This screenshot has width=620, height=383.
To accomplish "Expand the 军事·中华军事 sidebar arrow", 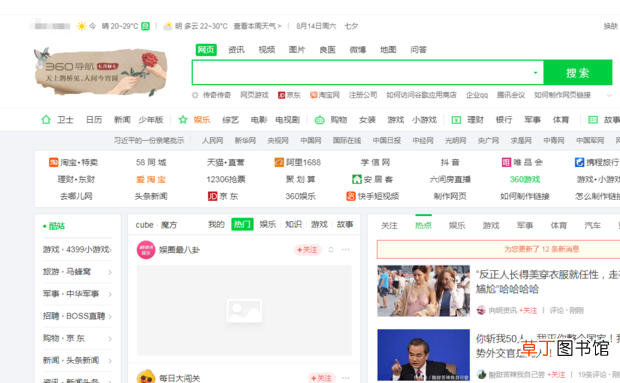I will click(110, 294).
